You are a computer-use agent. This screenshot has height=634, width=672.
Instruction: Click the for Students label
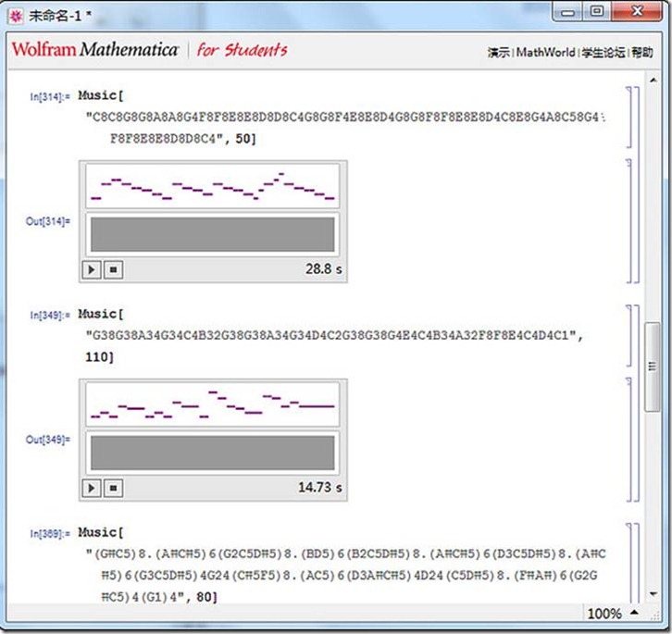coord(243,50)
